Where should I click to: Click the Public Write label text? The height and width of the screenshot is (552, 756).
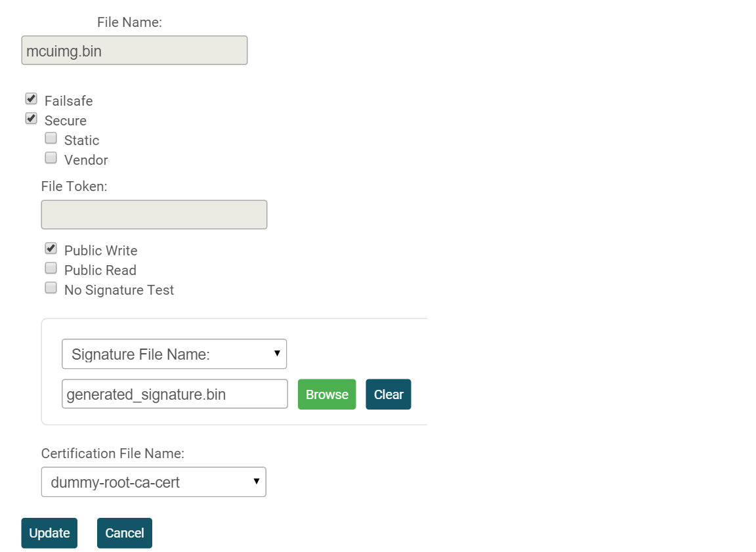pos(100,251)
